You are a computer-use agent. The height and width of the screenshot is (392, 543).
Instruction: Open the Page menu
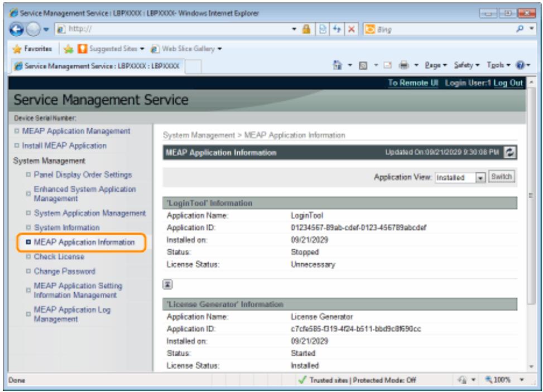tap(436, 65)
